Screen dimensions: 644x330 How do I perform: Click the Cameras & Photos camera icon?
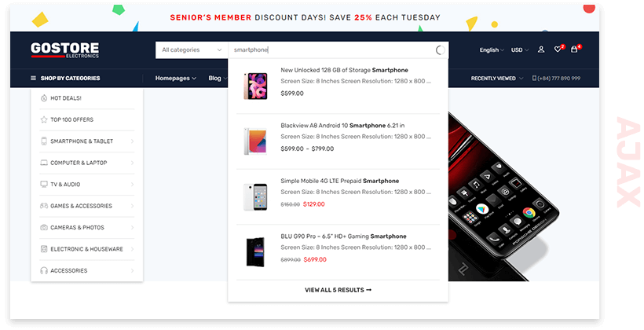[x=44, y=227]
